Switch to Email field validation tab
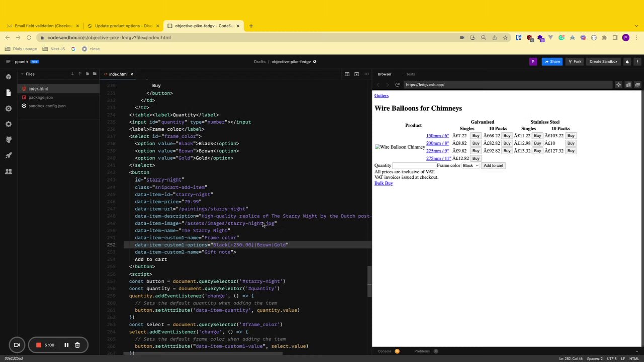Screen dimensions: 644x362 pos(44,26)
